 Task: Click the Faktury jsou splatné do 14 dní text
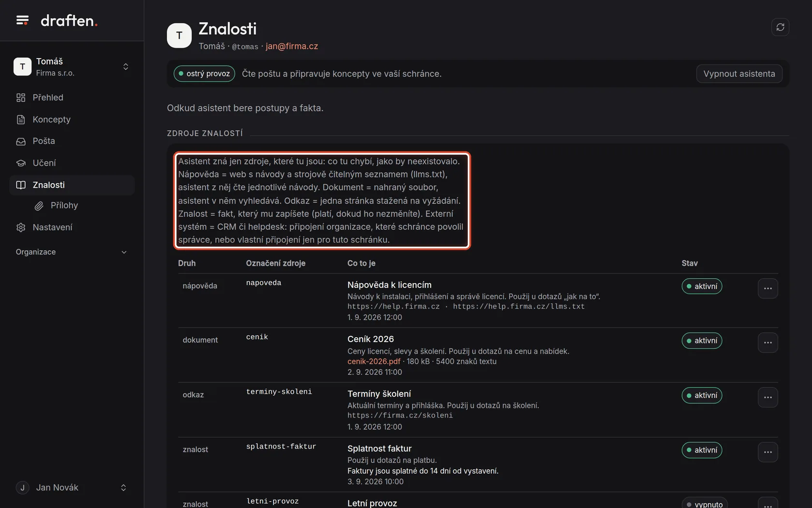[x=423, y=471]
